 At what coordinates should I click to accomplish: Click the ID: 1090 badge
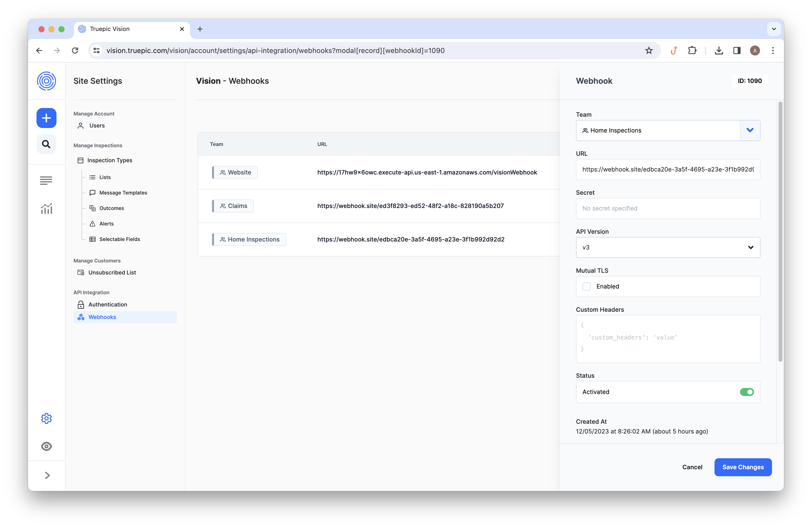point(749,81)
